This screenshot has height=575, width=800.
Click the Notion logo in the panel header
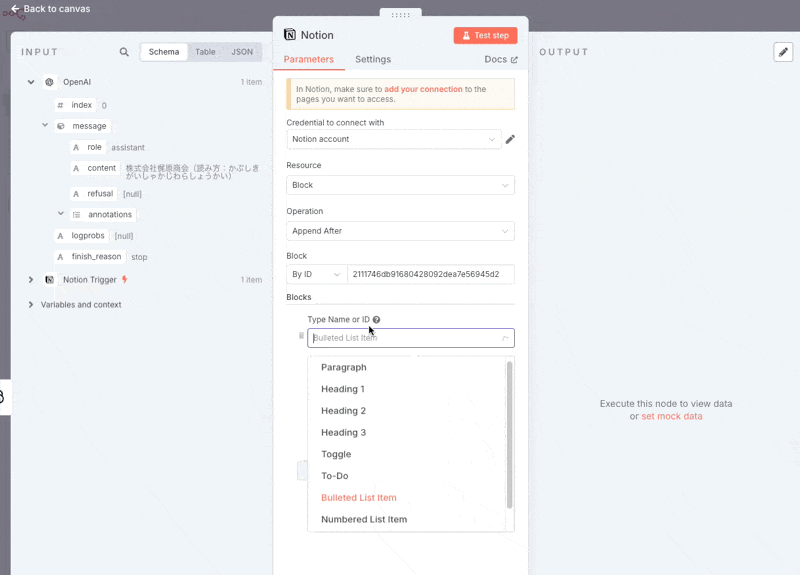(290, 34)
